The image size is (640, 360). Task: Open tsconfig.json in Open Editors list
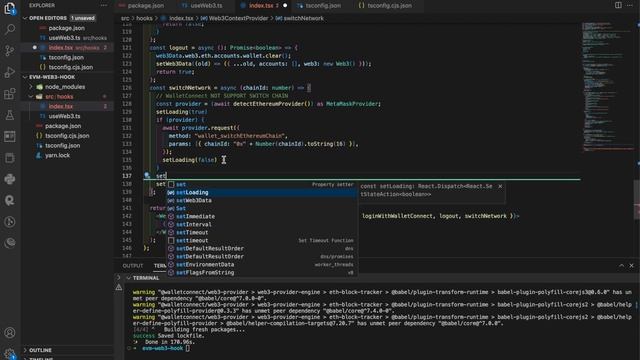66,57
